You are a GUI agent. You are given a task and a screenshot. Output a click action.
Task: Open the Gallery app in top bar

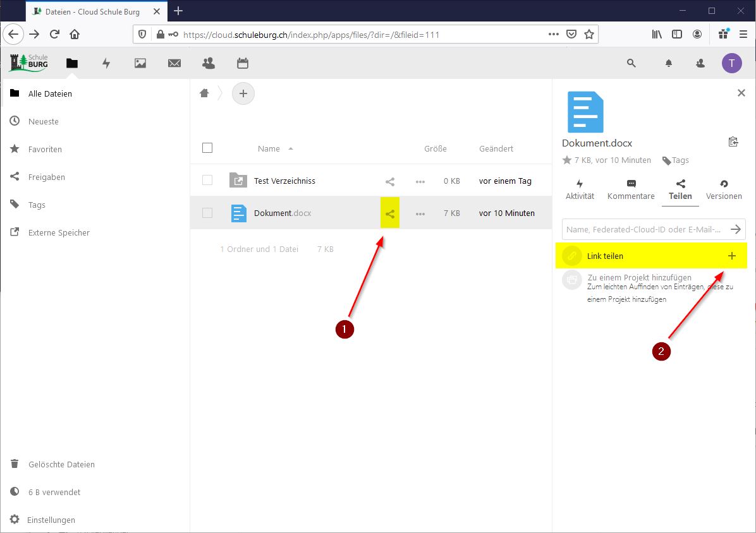click(x=140, y=63)
